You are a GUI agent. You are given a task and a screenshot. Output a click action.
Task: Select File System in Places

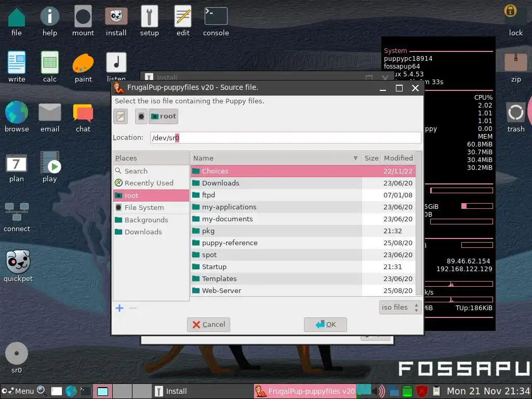coord(151,208)
